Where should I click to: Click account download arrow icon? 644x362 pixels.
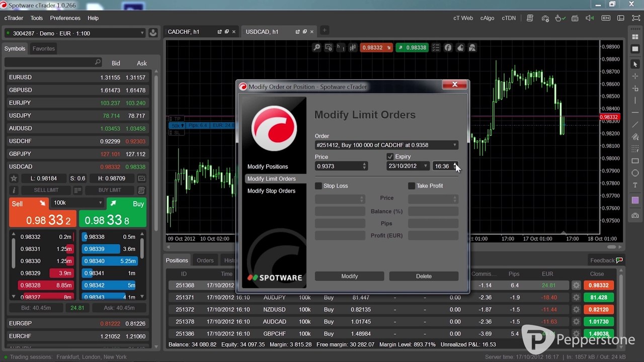tap(153, 33)
